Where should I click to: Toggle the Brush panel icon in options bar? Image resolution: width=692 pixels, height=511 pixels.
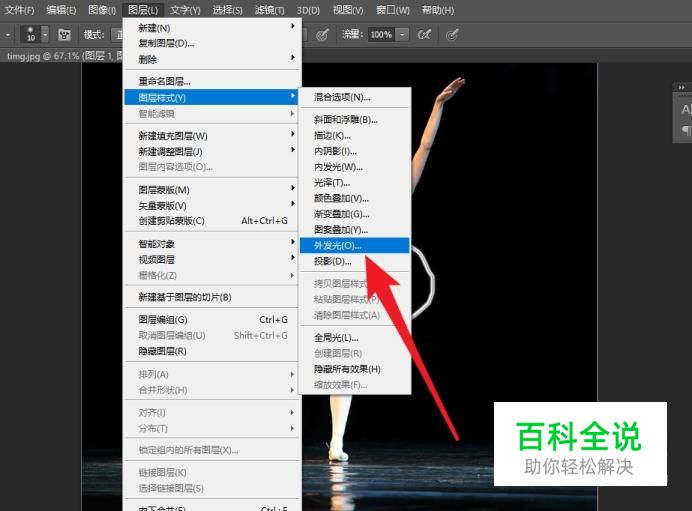tap(63, 34)
